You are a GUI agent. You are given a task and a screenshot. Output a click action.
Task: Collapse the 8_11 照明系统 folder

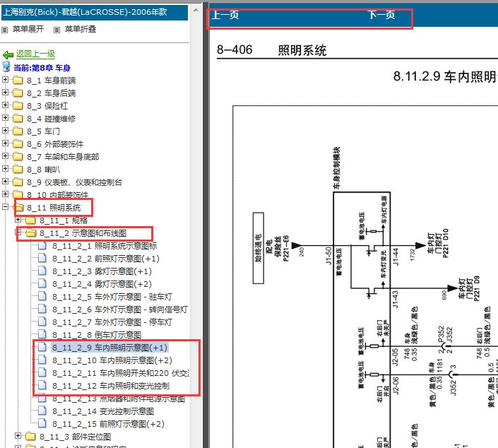point(5,207)
